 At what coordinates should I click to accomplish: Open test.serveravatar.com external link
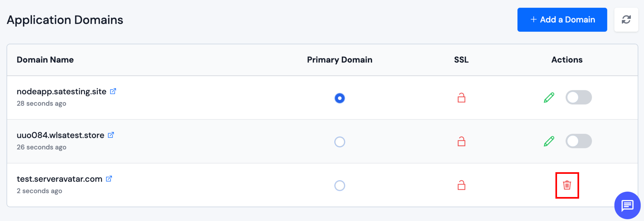pyautogui.click(x=109, y=179)
